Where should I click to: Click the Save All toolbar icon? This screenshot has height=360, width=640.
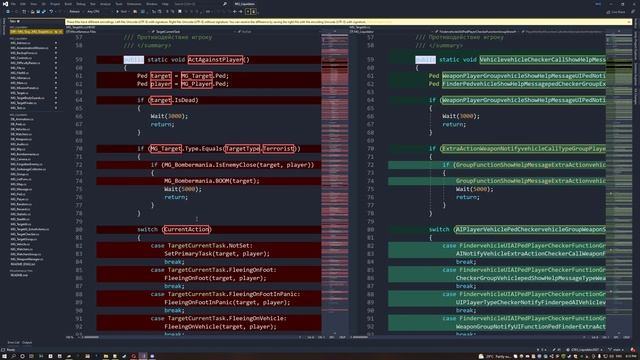point(44,11)
